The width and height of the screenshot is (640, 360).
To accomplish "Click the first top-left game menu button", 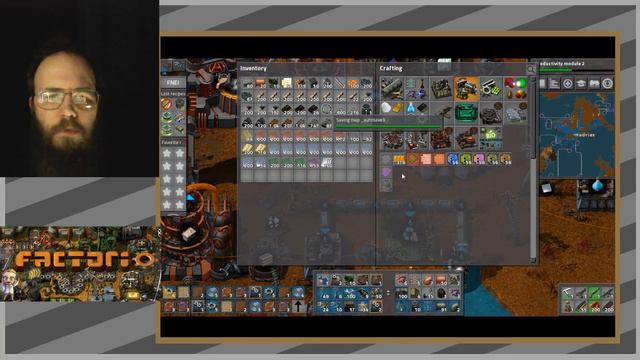I will coord(167,66).
